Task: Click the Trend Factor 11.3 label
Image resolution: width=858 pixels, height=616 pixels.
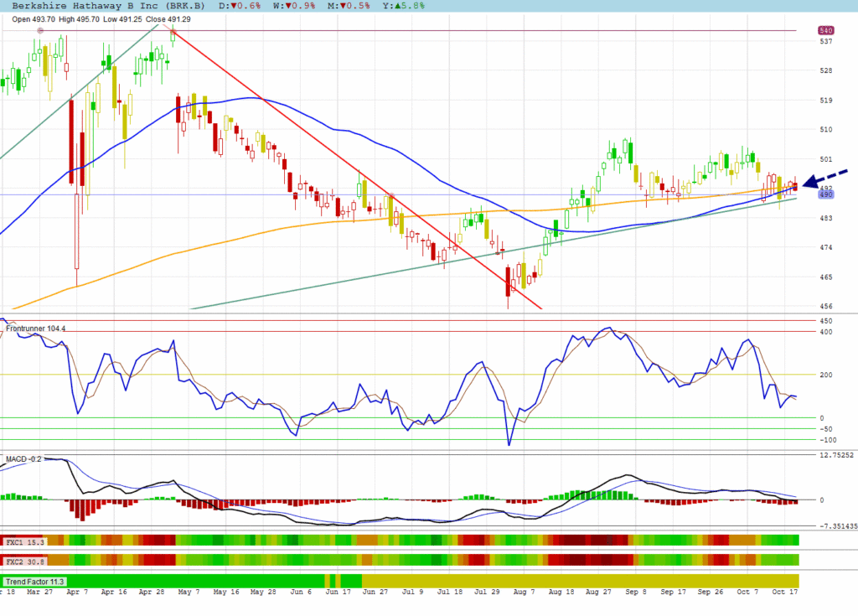Action: [35, 581]
